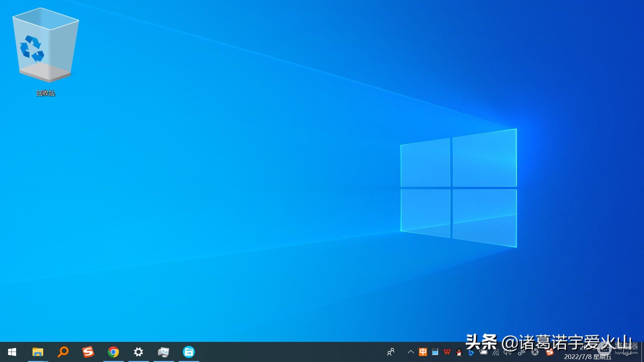Open the battery power status icon
The height and width of the screenshot is (362, 644).
pos(483,352)
